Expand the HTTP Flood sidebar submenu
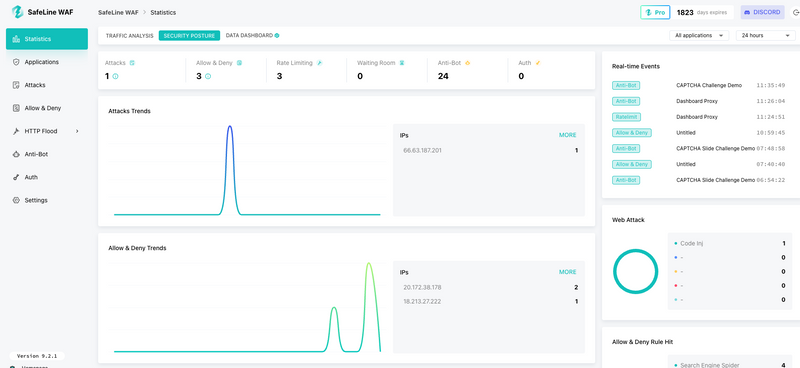 [x=77, y=131]
